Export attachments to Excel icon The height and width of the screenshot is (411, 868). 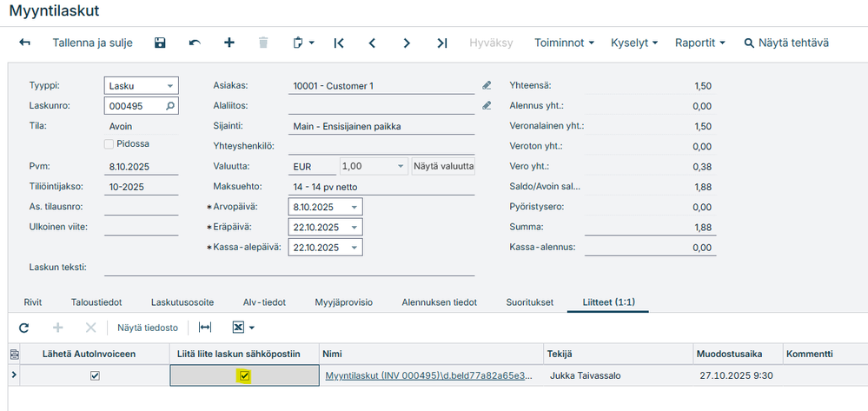coord(238,328)
